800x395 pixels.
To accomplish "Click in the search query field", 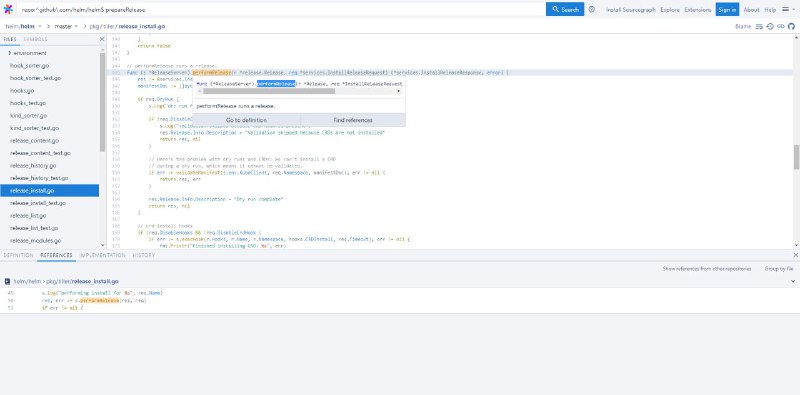I will coord(281,9).
